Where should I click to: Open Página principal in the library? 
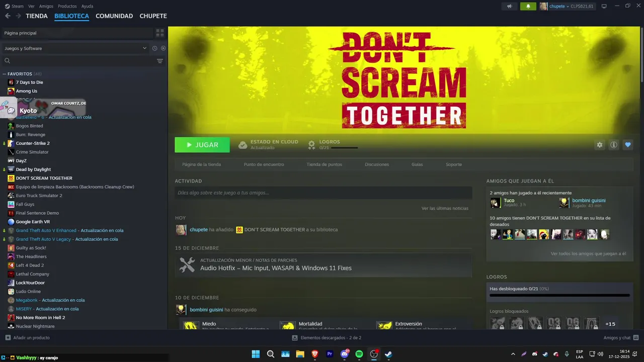76,33
